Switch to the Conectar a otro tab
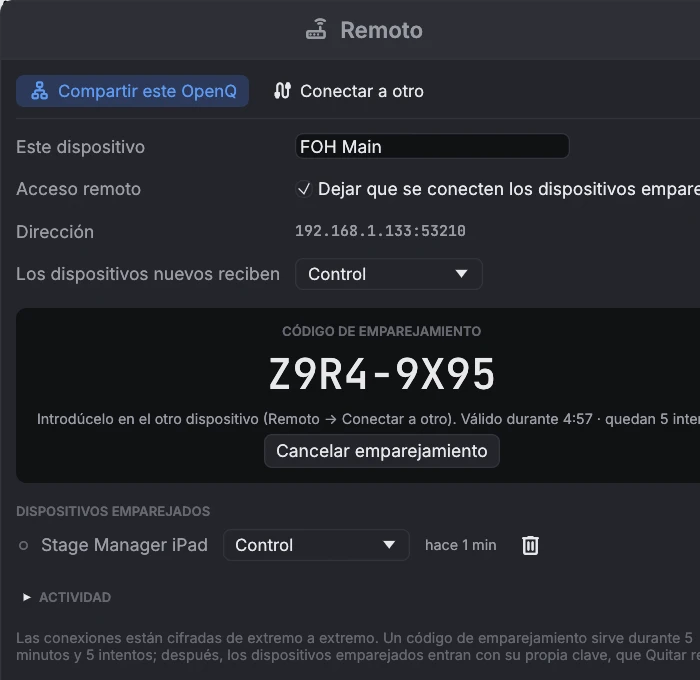Image resolution: width=700 pixels, height=680 pixels. pos(349,91)
